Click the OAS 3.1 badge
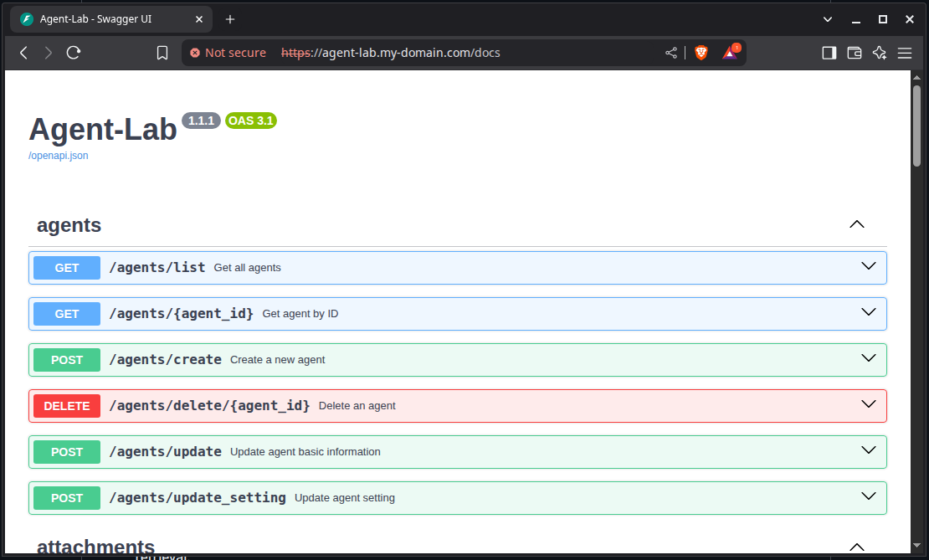The height and width of the screenshot is (560, 929). [x=250, y=121]
